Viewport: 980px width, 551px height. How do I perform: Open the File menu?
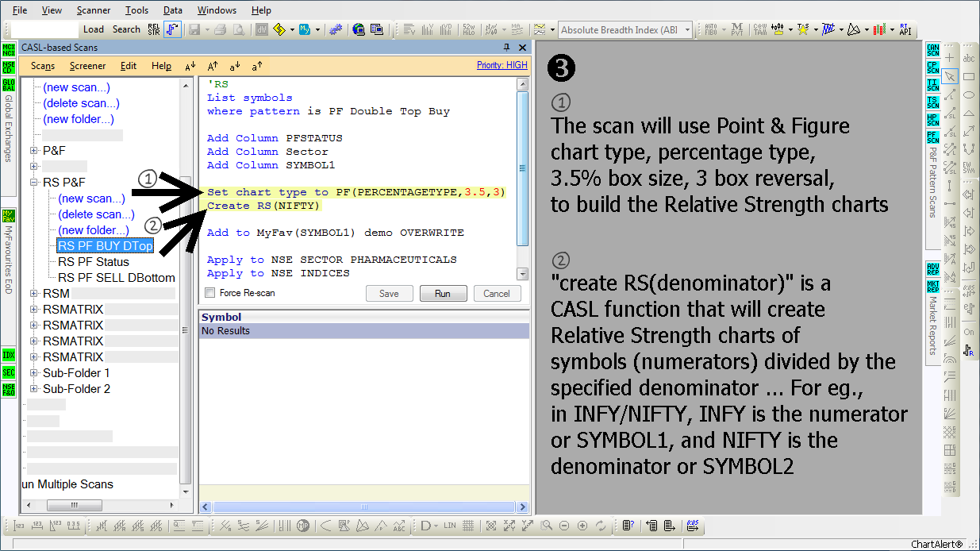tap(20, 10)
